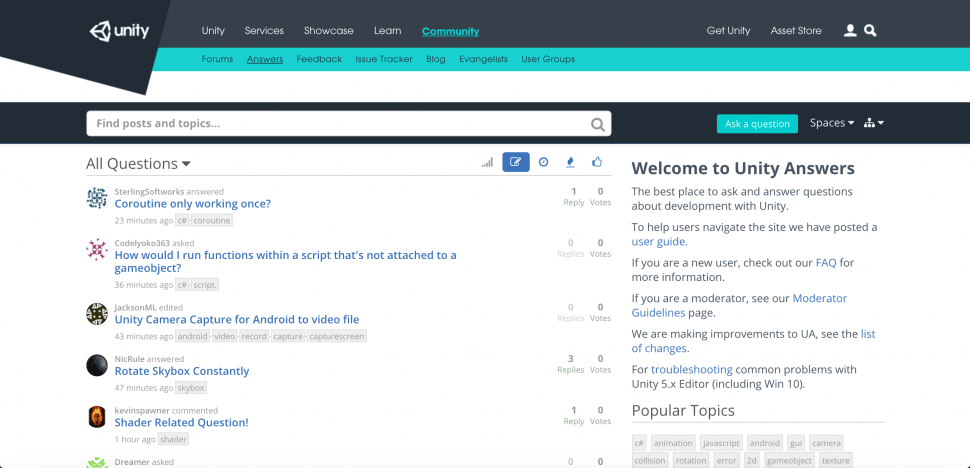970x468 pixels.
Task: Select collision popular topic tag
Action: pos(650,461)
